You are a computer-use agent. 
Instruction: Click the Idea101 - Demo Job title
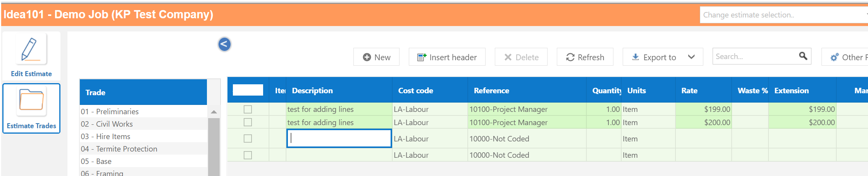pos(108,14)
